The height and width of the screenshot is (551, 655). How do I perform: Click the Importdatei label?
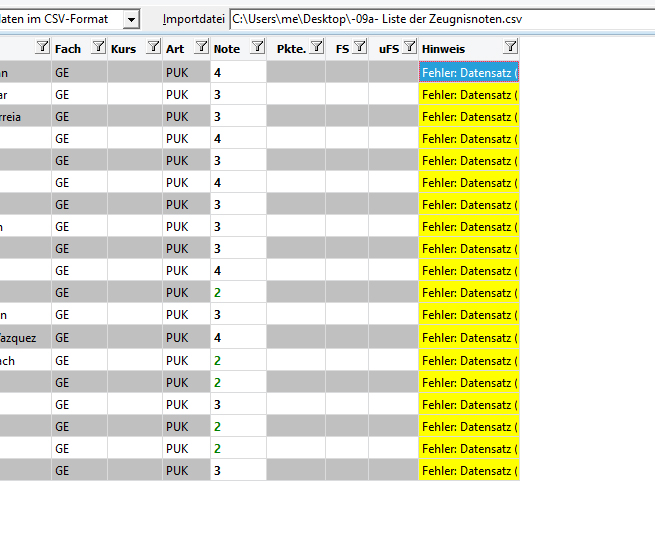(193, 19)
